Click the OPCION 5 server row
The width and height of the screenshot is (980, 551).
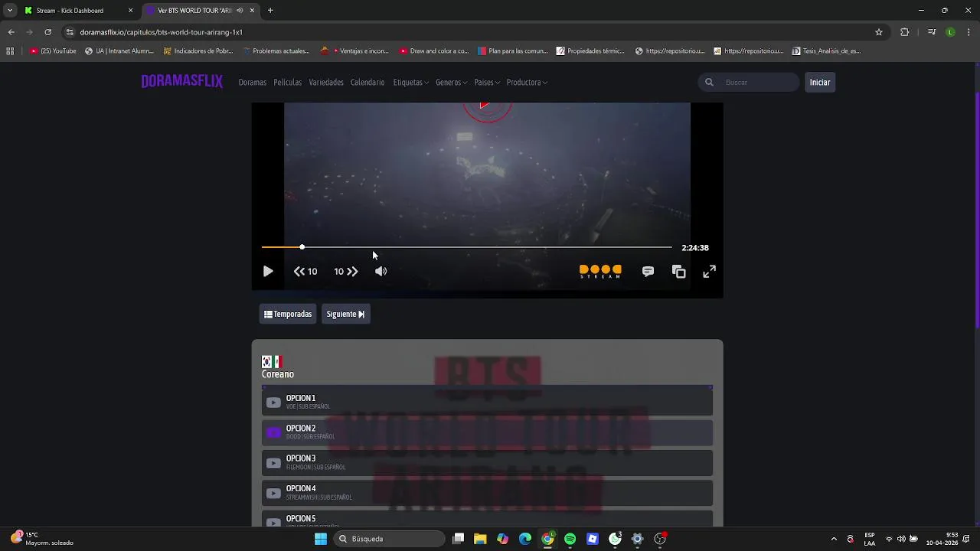(x=487, y=519)
